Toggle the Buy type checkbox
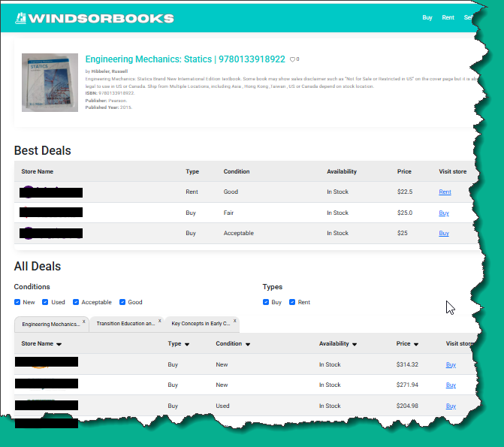 coord(266,302)
